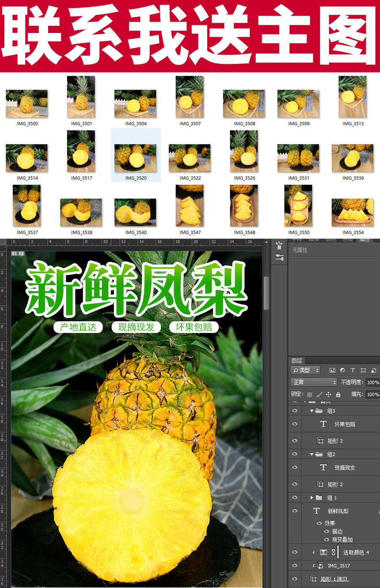The image size is (380, 588).
Task: Click shape icon of 矩形 1 拷贝 layer
Action: point(313,579)
